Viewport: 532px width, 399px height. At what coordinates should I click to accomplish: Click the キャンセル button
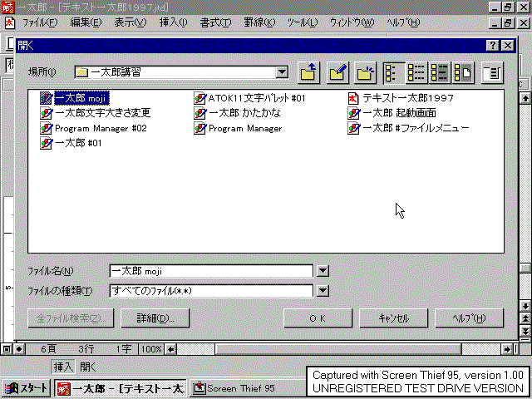(x=393, y=318)
